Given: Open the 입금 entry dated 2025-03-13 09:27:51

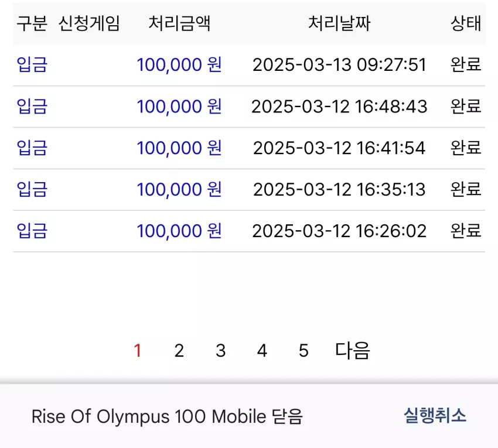Looking at the screenshot, I should [x=249, y=65].
